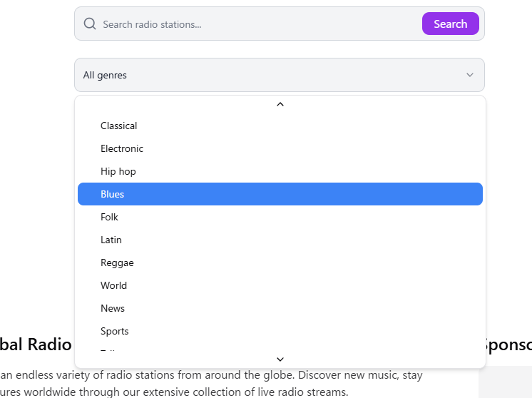Screen dimensions: 532x398
Task: Pick Folk in the genre list
Action: click(x=280, y=217)
